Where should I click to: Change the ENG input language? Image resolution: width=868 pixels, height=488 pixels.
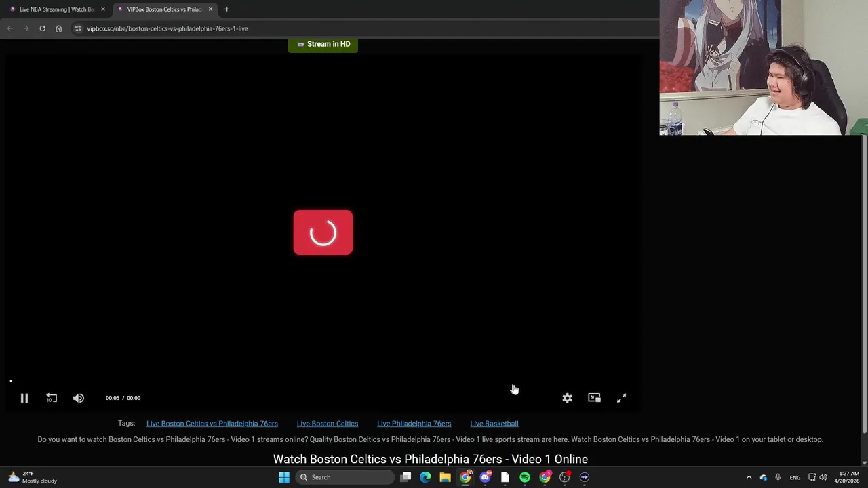point(795,477)
